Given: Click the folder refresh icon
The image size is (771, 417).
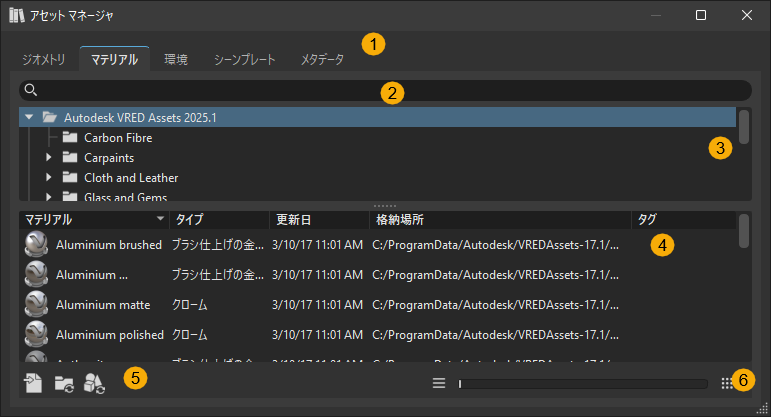Looking at the screenshot, I should coord(64,384).
